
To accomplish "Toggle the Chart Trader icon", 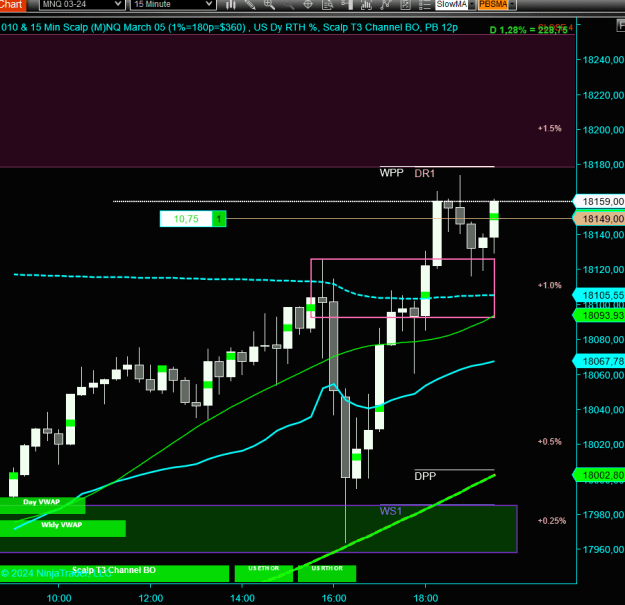I will (347, 4).
